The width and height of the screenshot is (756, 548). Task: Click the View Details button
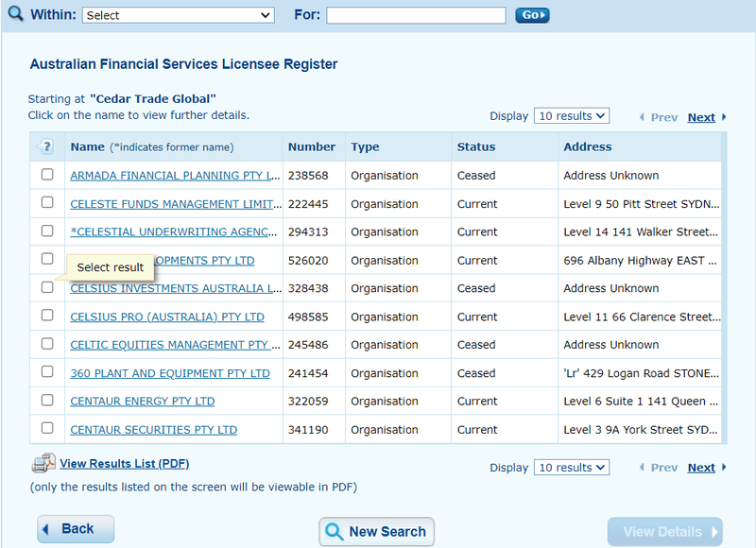[x=665, y=532]
